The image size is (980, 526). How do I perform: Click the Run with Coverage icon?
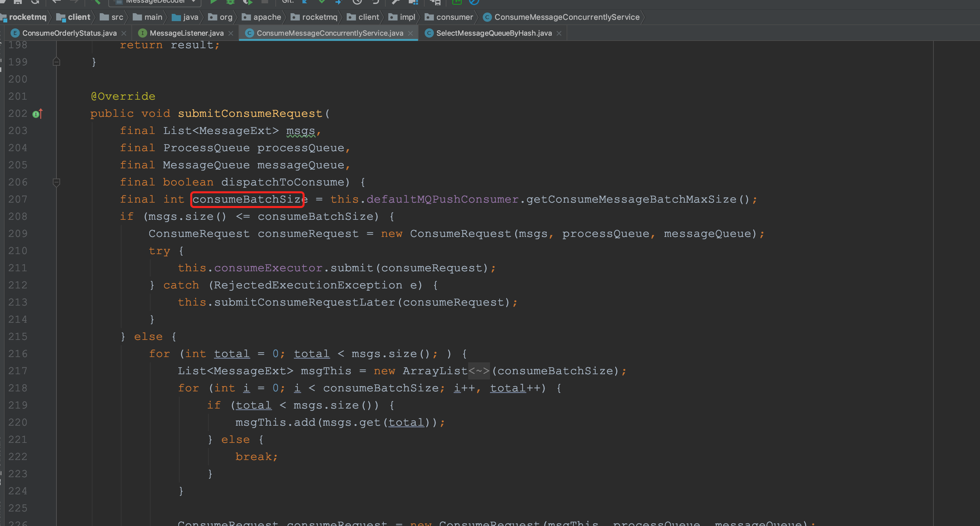[x=248, y=2]
